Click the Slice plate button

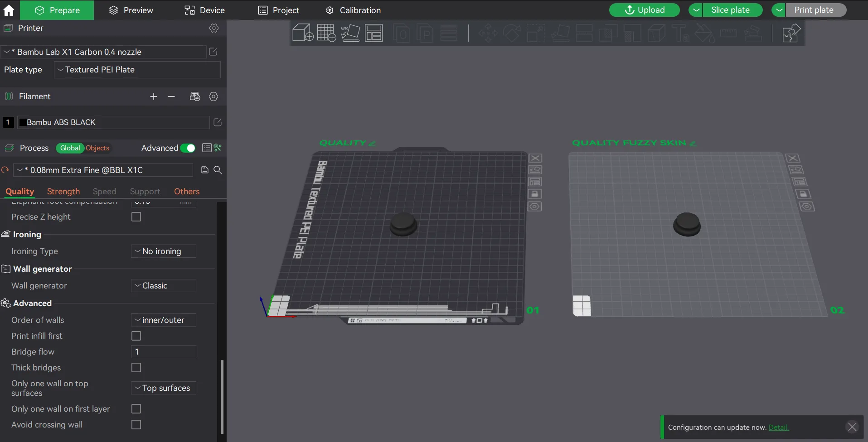click(x=732, y=10)
